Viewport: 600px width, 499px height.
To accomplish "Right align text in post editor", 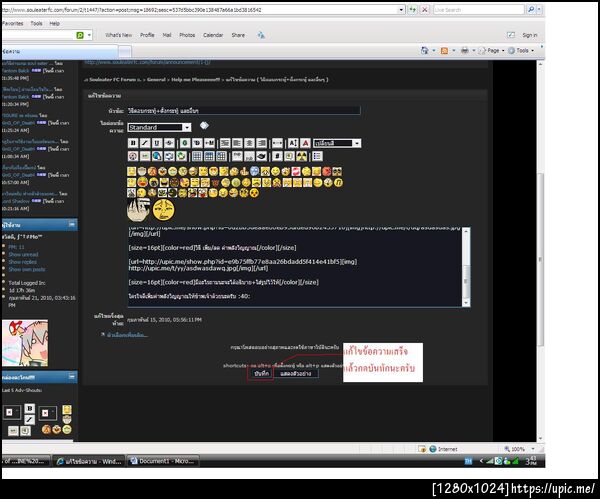I will click(261, 143).
